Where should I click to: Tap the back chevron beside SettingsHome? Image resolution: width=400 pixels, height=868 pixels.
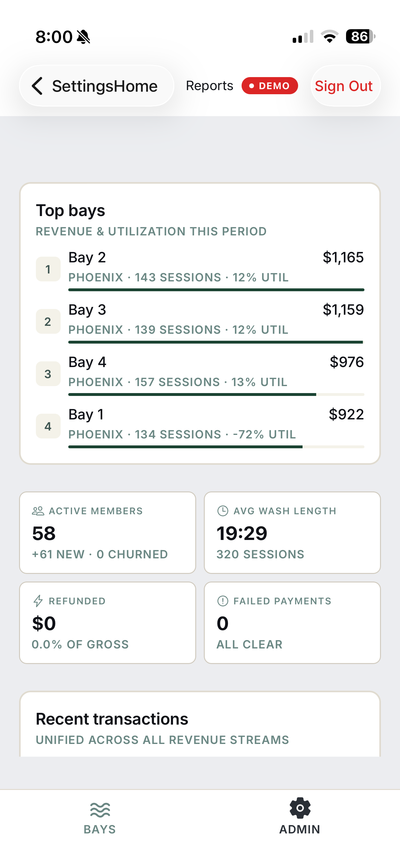click(37, 86)
